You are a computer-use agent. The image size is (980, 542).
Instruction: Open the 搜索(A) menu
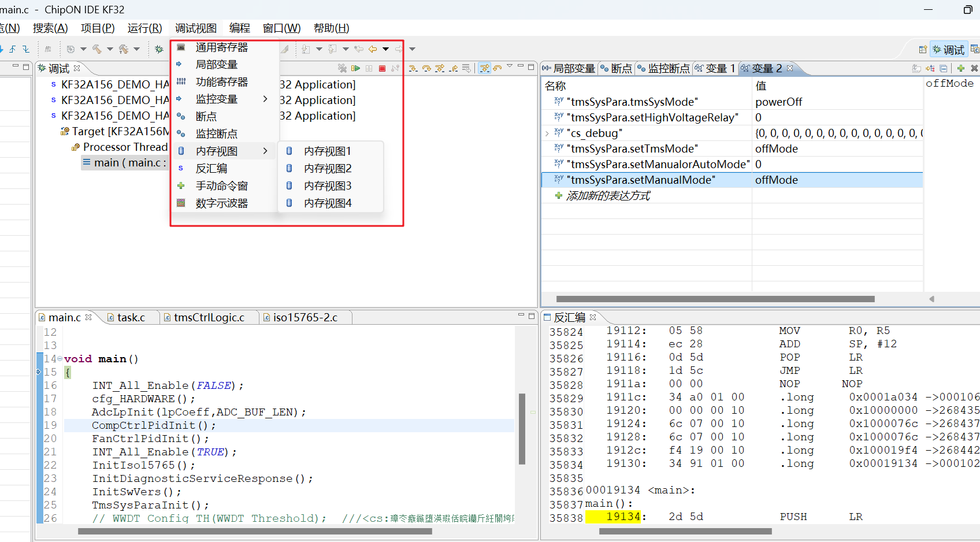[50, 28]
